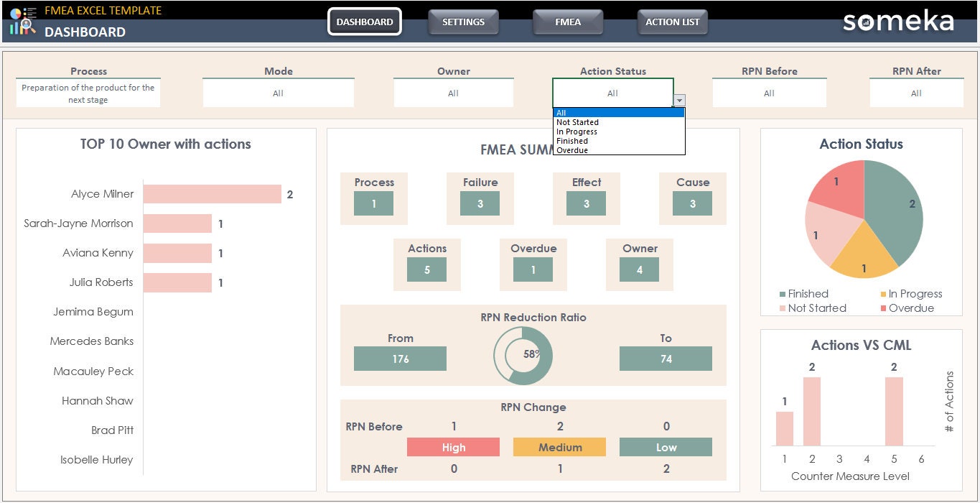The width and height of the screenshot is (980, 503).
Task: Select Alyce Milner's bar in TOP 10 chart
Action: (x=212, y=193)
